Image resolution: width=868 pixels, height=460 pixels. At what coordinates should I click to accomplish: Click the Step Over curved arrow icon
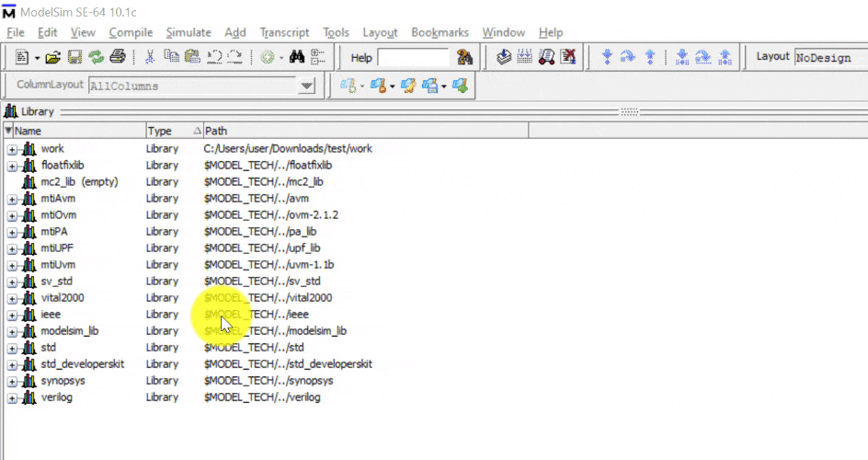point(628,56)
